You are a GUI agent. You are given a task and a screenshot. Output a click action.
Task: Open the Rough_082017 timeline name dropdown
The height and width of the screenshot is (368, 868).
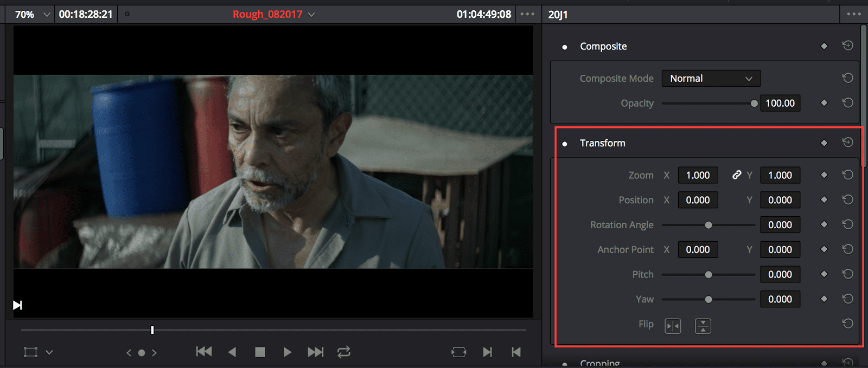(311, 15)
